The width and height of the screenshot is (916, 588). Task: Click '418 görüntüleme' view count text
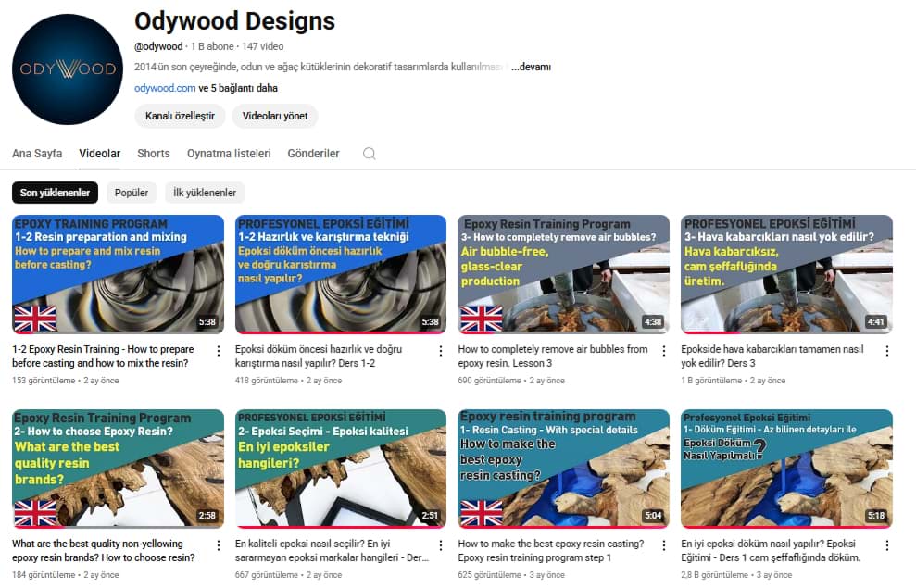(267, 381)
